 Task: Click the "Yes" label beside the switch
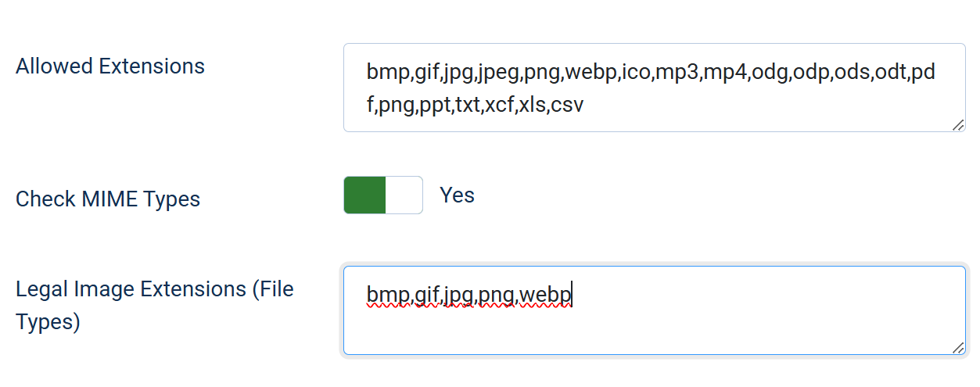pos(457,195)
